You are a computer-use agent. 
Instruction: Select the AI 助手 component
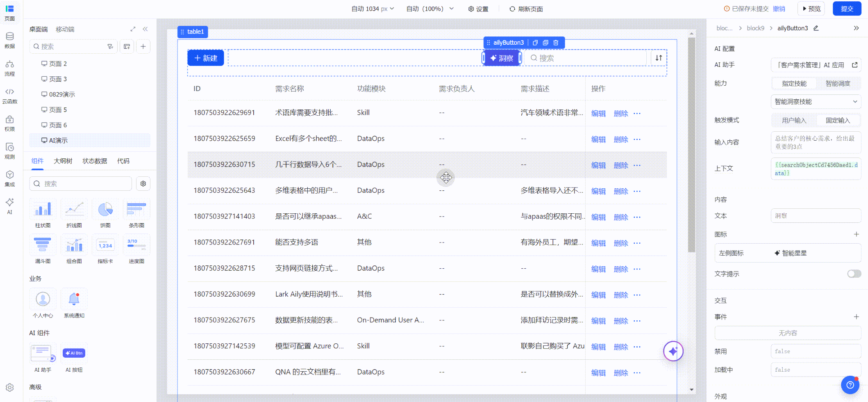(x=43, y=358)
